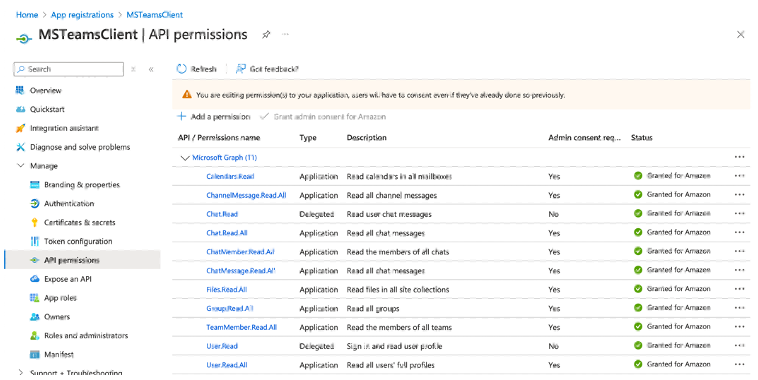
Task: Click the Roles and administrators icon
Action: [x=34, y=336]
